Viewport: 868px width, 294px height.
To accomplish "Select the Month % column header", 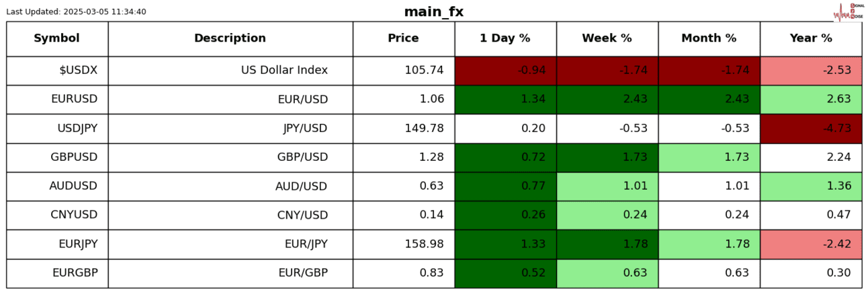I will pyautogui.click(x=709, y=38).
